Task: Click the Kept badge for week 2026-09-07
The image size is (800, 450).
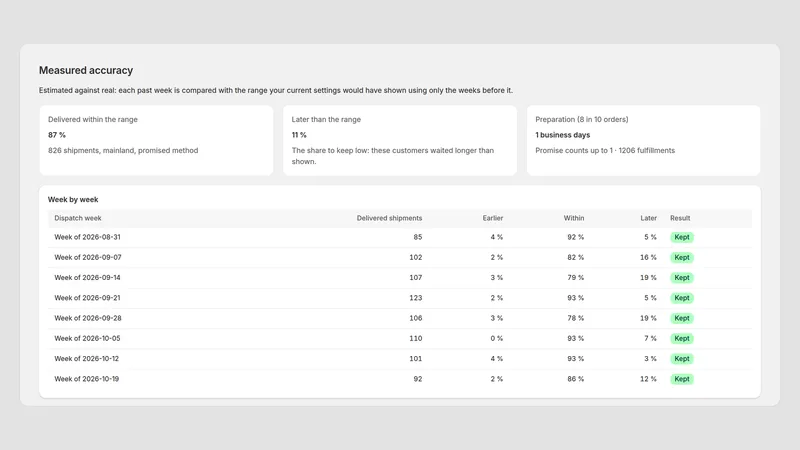Action: (682, 258)
